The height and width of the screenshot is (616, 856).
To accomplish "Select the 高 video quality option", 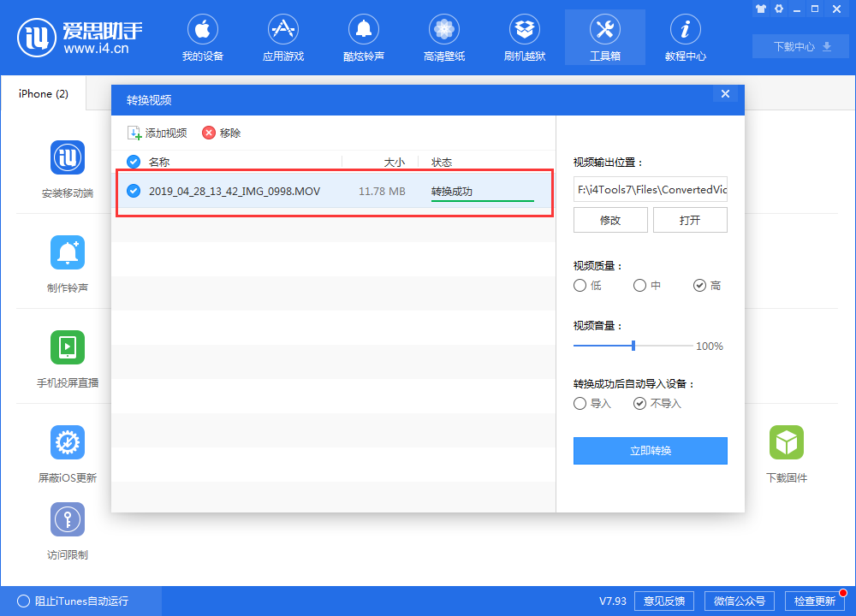I will (698, 285).
